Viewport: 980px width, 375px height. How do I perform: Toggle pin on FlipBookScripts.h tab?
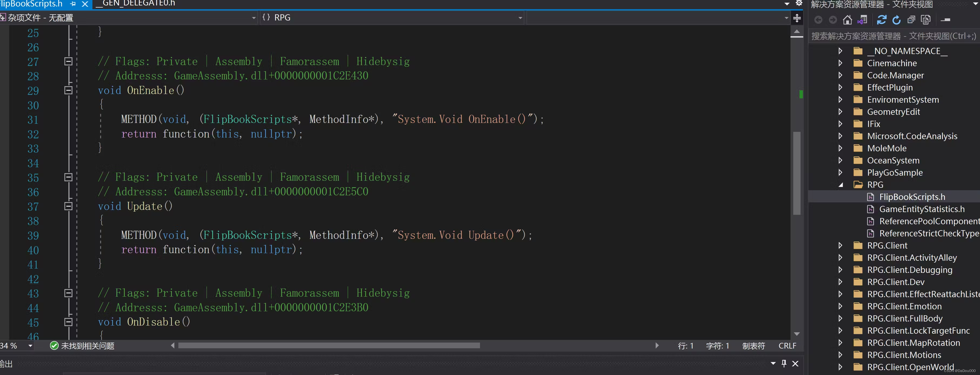[x=73, y=4]
